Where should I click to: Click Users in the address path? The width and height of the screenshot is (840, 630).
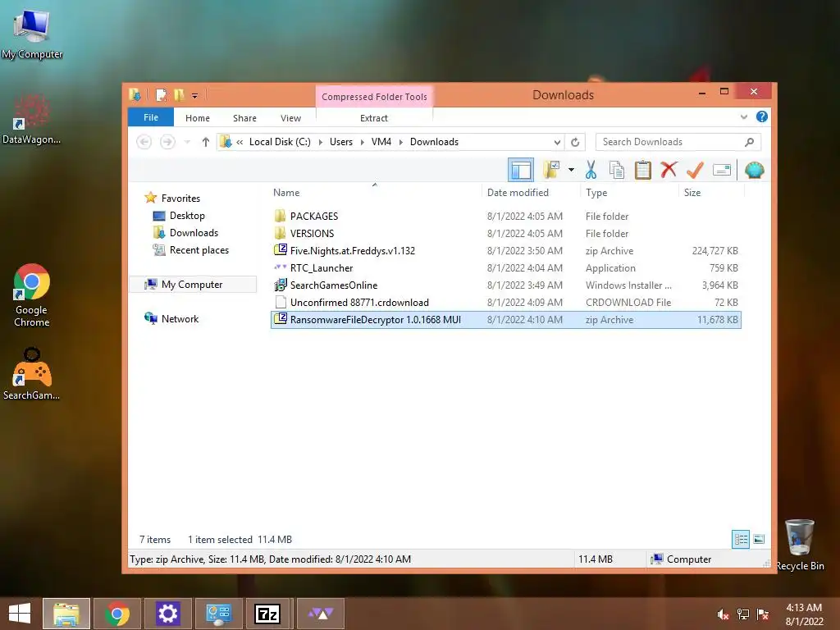[x=340, y=142]
